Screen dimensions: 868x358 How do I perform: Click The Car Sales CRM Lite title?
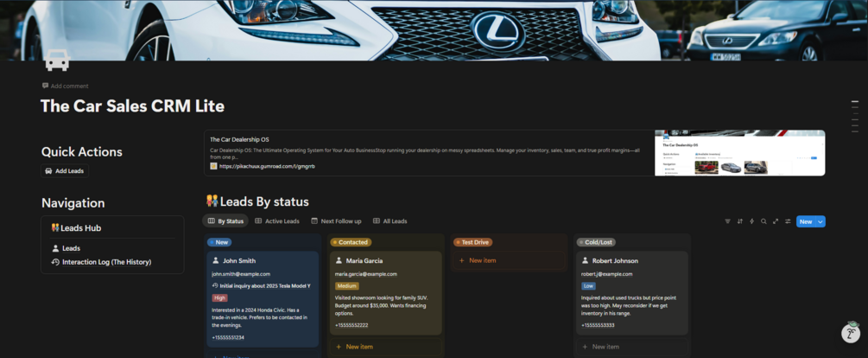pyautogui.click(x=133, y=105)
